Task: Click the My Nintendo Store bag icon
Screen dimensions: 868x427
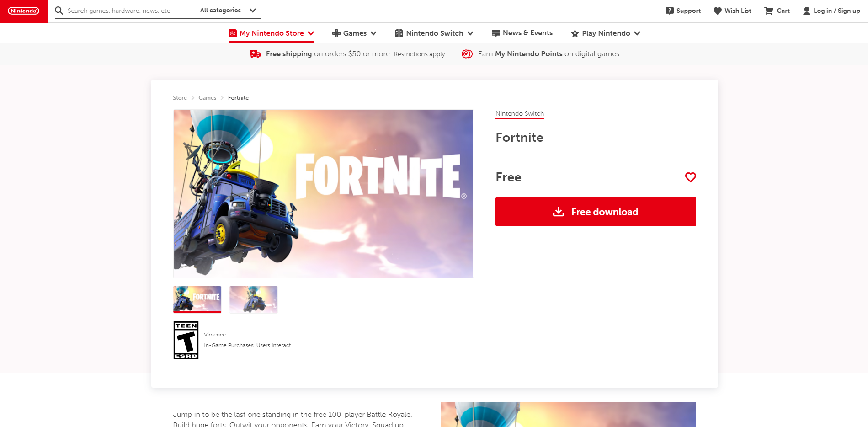Action: coord(233,33)
